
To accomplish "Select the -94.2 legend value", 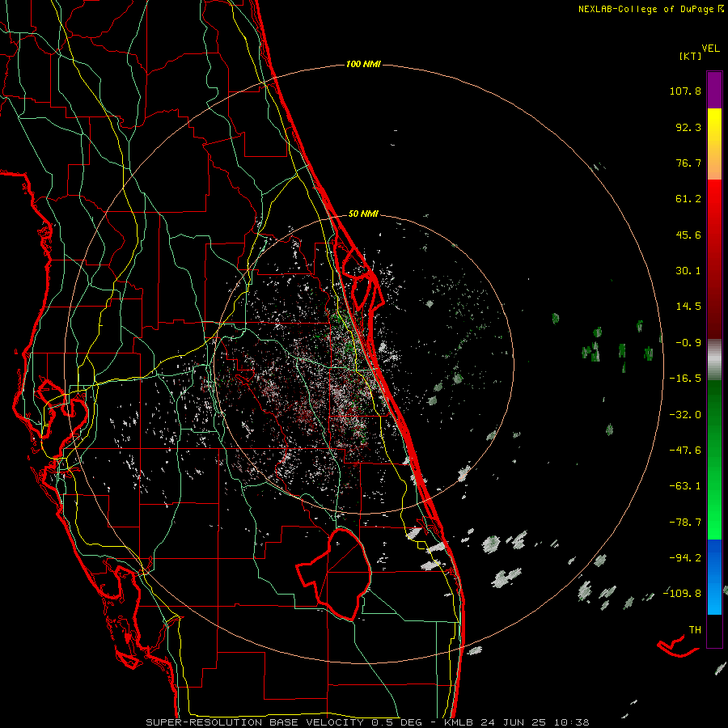I will point(685,557).
